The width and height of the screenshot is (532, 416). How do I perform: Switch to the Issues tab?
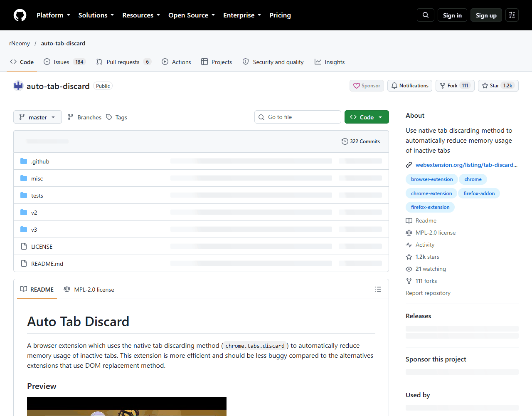click(x=64, y=62)
